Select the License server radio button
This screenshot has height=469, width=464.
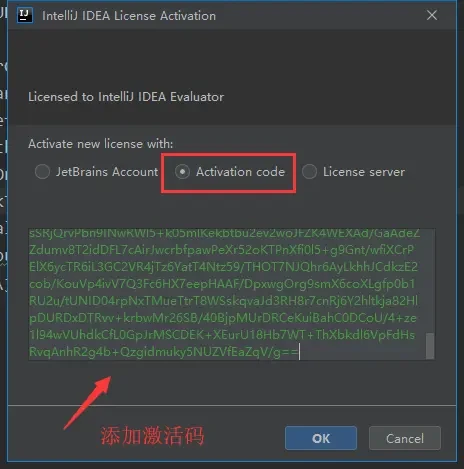point(309,172)
